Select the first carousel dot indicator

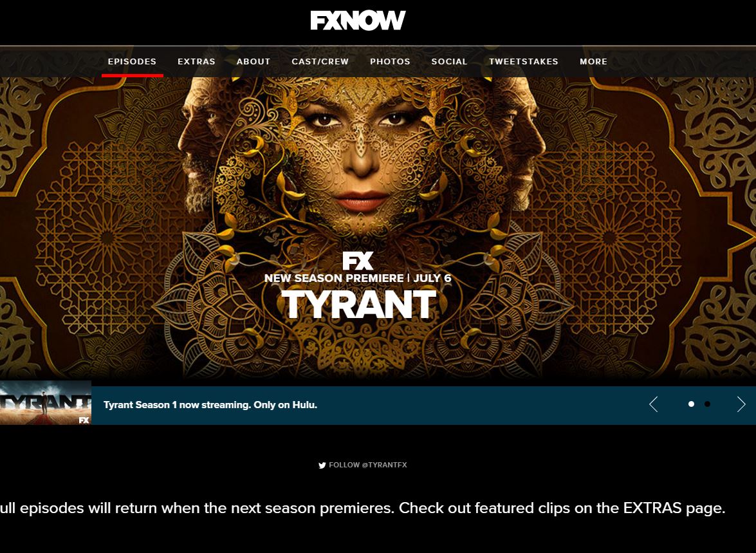click(691, 404)
